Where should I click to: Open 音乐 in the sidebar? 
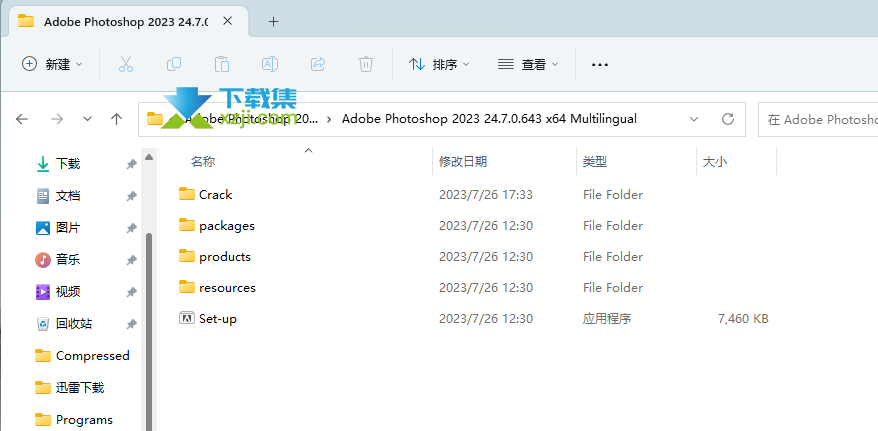pos(68,259)
